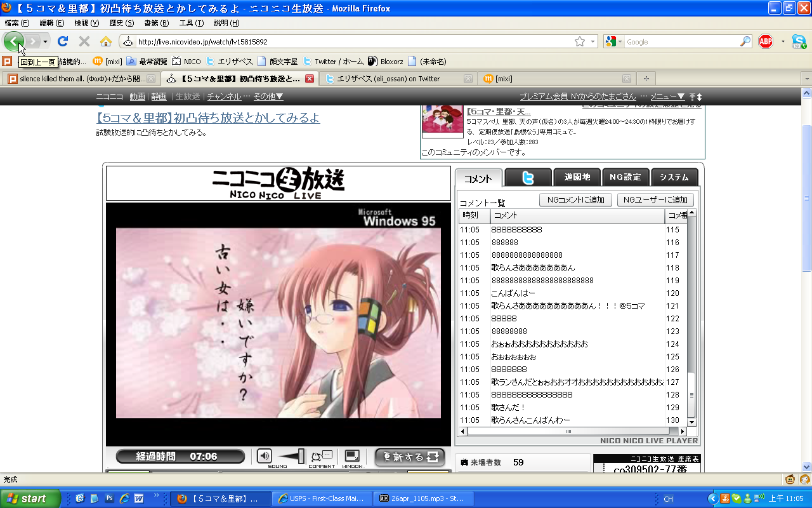
Task: Go to the browser Home icon
Action: point(105,42)
